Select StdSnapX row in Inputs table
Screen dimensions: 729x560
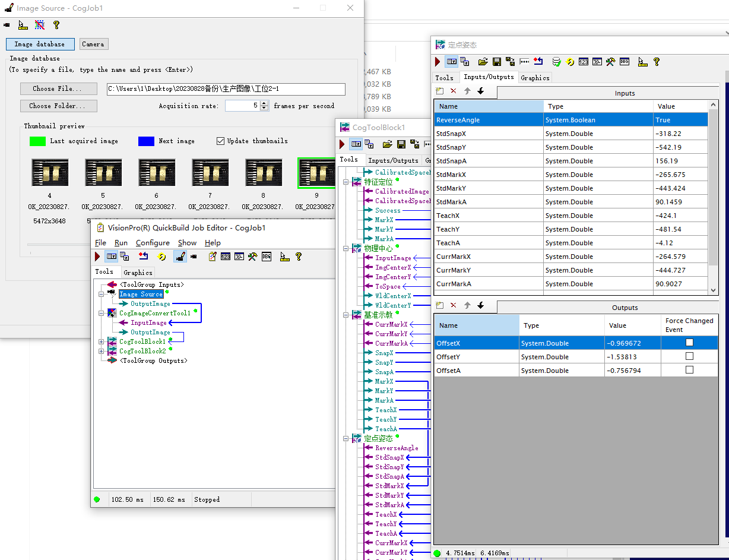pos(571,134)
